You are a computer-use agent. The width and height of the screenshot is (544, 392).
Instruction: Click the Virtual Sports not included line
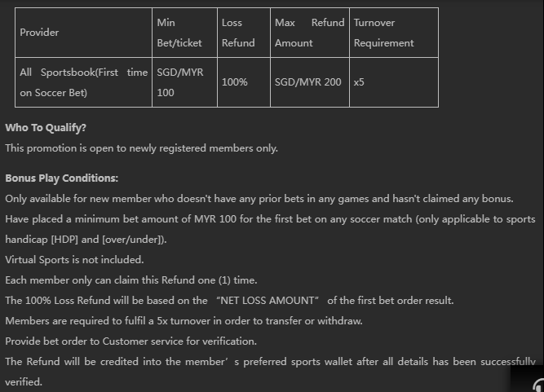(74, 260)
